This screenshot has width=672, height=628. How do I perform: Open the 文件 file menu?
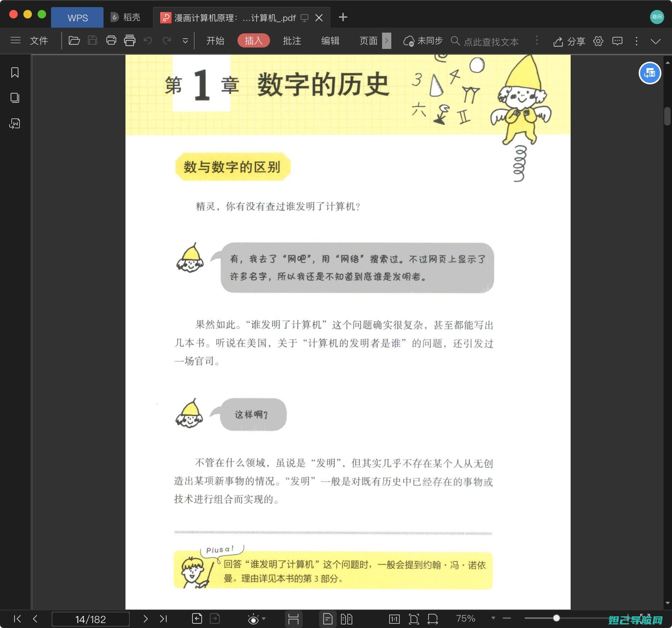(x=39, y=41)
